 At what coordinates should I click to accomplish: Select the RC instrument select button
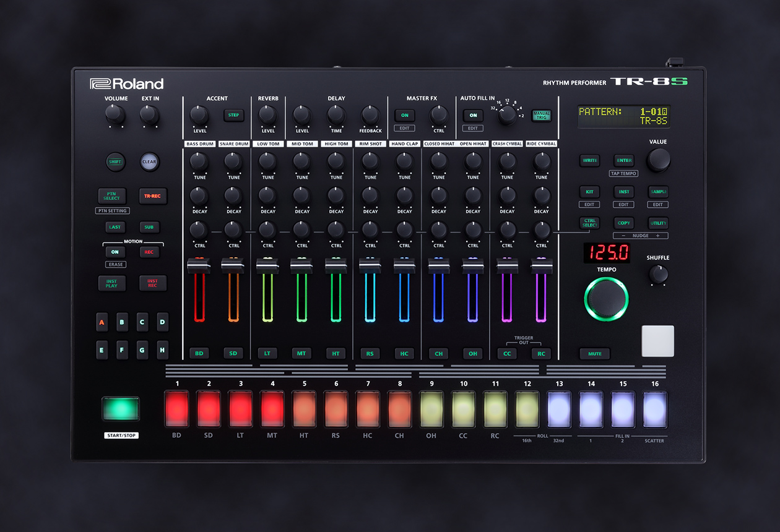pyautogui.click(x=541, y=353)
